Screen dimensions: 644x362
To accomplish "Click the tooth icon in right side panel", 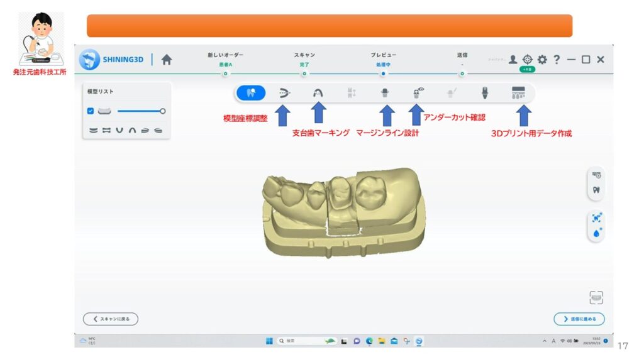I will [596, 189].
